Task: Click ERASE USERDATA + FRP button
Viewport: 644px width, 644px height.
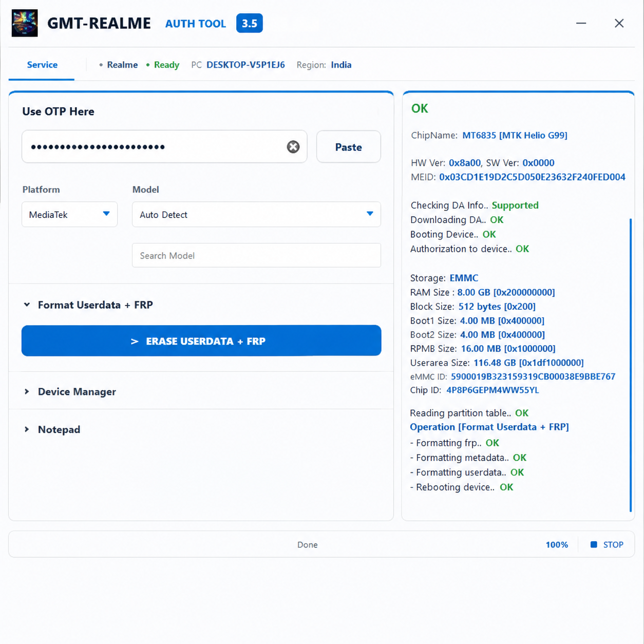Action: [x=201, y=340]
